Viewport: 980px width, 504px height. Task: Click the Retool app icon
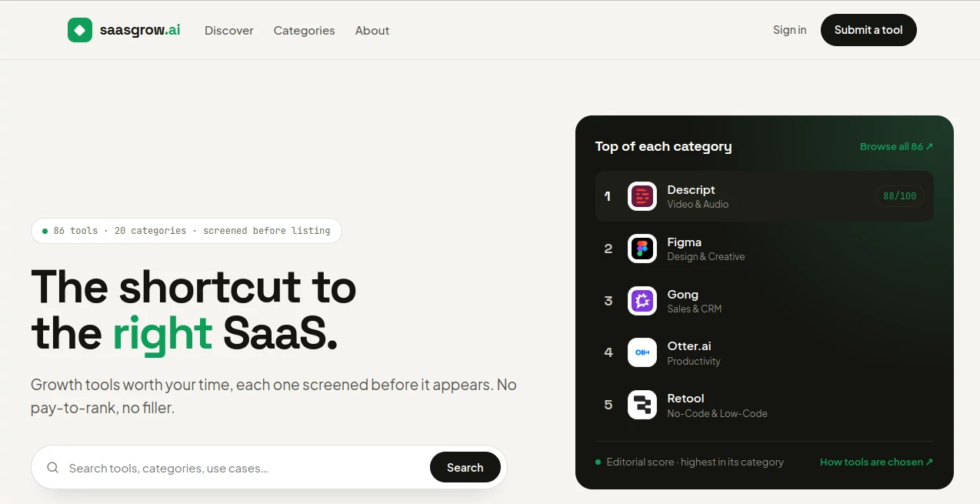click(642, 405)
